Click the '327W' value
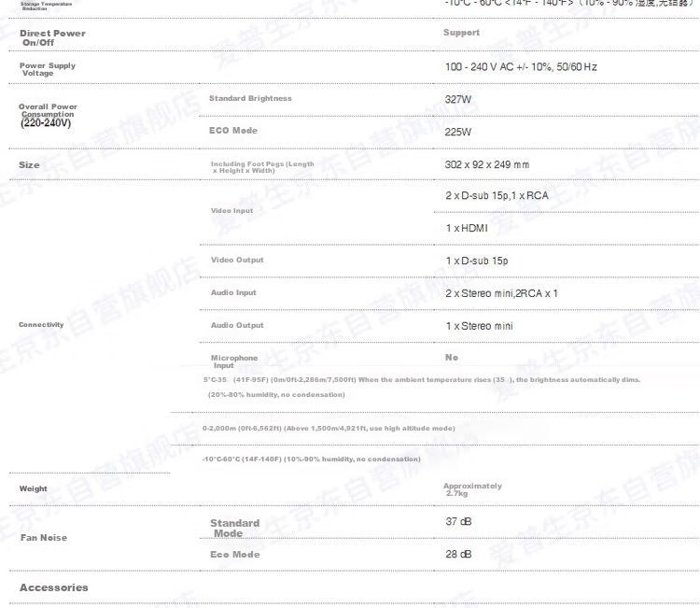The width and height of the screenshot is (700, 608). (x=458, y=100)
